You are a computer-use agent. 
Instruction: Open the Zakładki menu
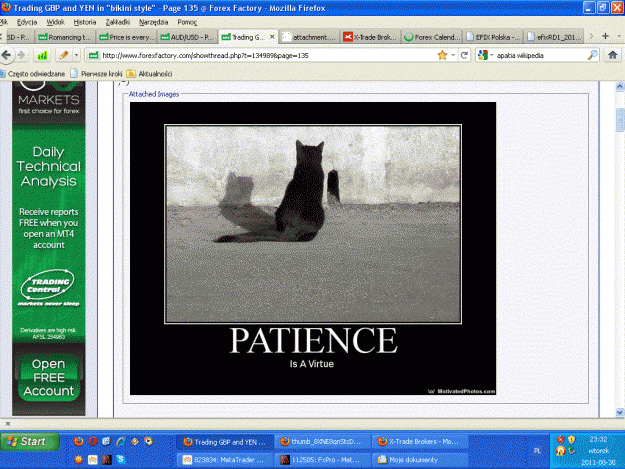coord(118,22)
